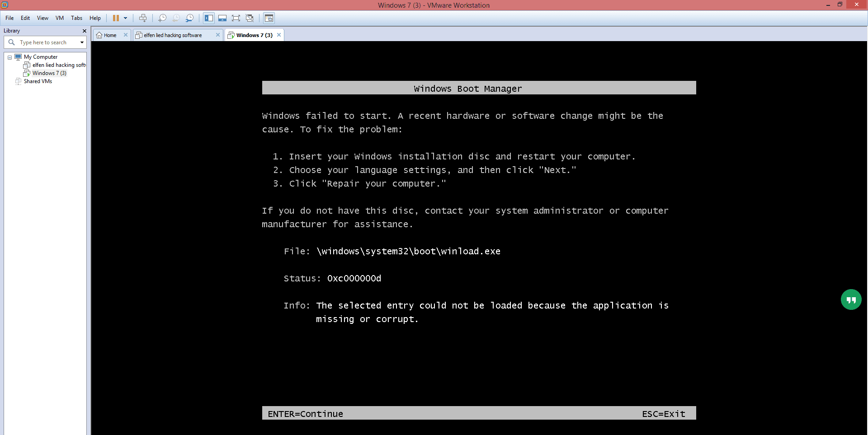
Task: Close the Library panel
Action: (x=84, y=31)
